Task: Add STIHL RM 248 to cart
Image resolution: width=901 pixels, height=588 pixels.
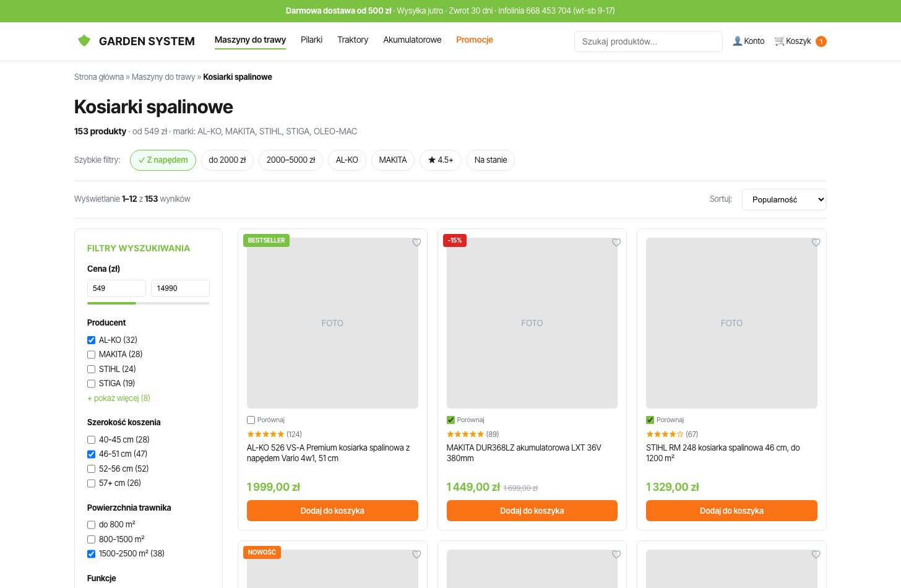Action: click(731, 511)
